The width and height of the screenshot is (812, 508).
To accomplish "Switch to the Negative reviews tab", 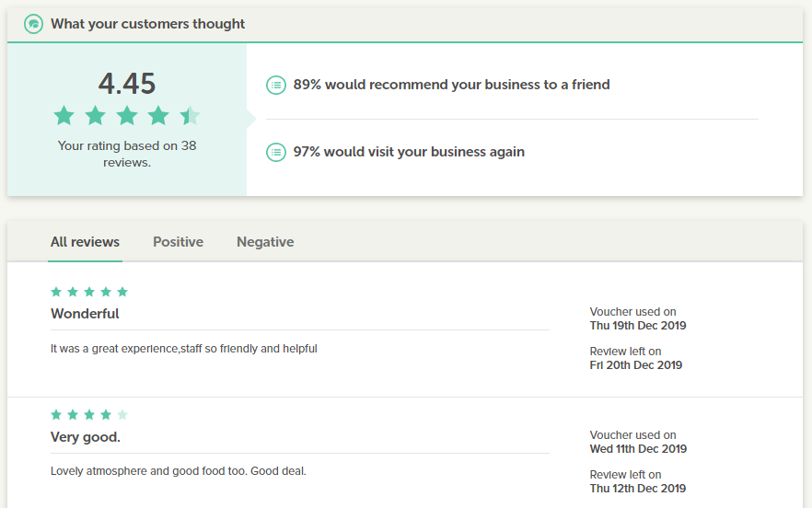I will 265,242.
